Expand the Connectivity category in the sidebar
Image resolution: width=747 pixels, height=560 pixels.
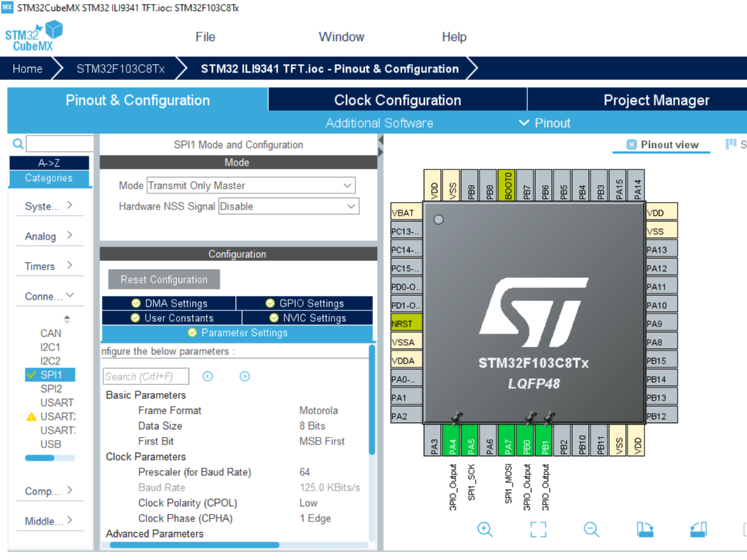click(x=49, y=296)
